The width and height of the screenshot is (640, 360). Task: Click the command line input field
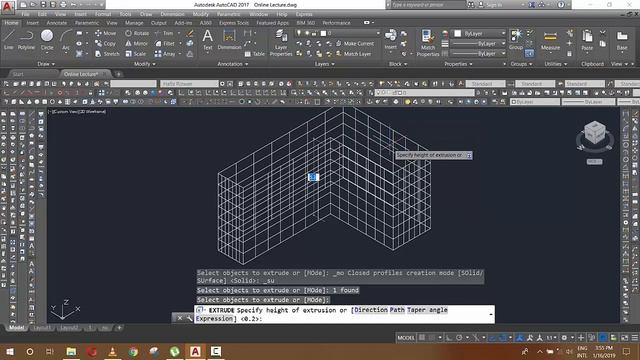click(x=344, y=314)
